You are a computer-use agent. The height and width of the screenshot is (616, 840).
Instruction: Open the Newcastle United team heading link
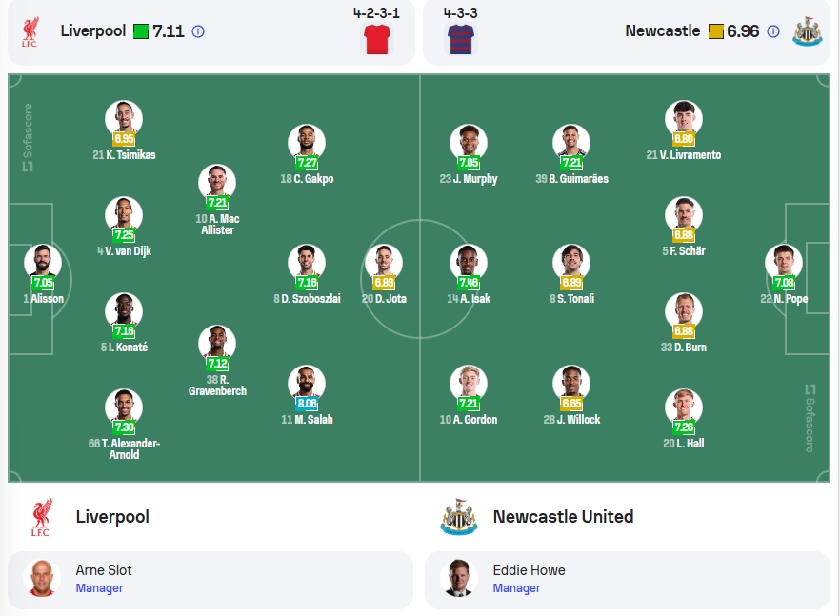click(x=563, y=517)
